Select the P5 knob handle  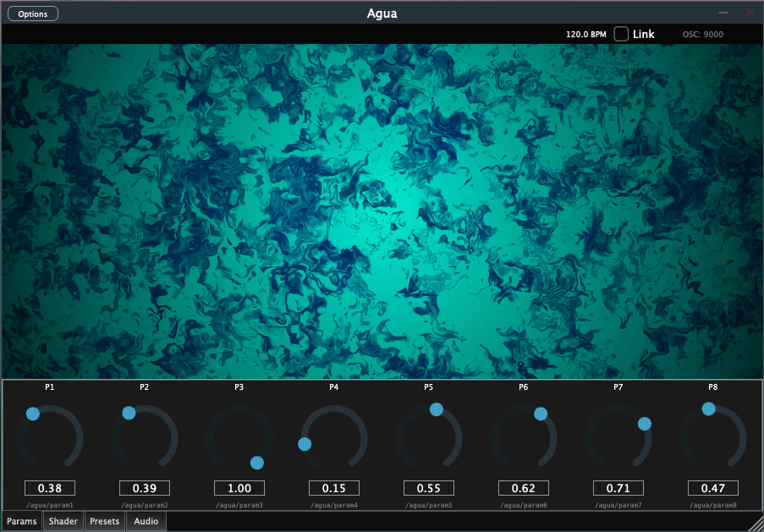click(x=437, y=409)
